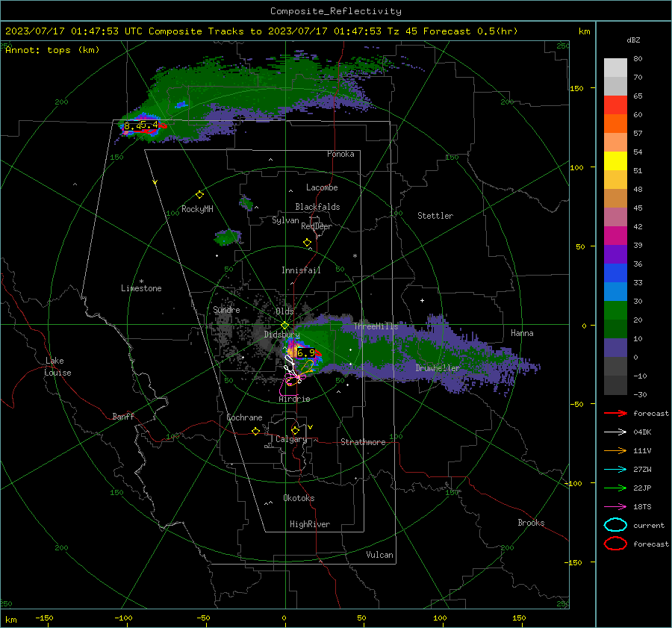This screenshot has height=628, width=672.
Task: Click the 'current' legend text
Action: tap(649, 525)
